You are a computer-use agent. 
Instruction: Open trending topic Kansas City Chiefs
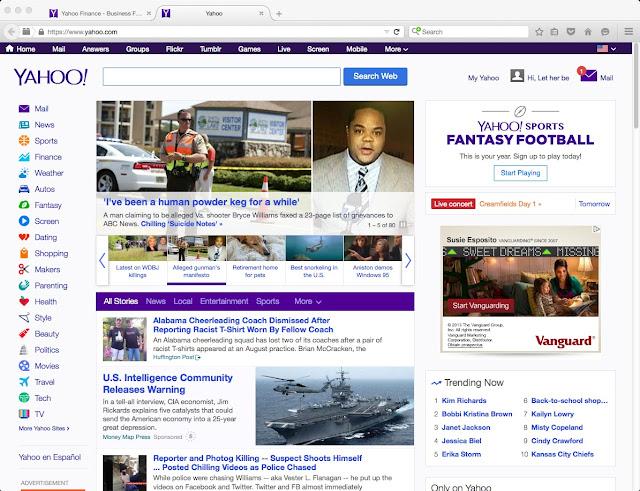coord(562,454)
